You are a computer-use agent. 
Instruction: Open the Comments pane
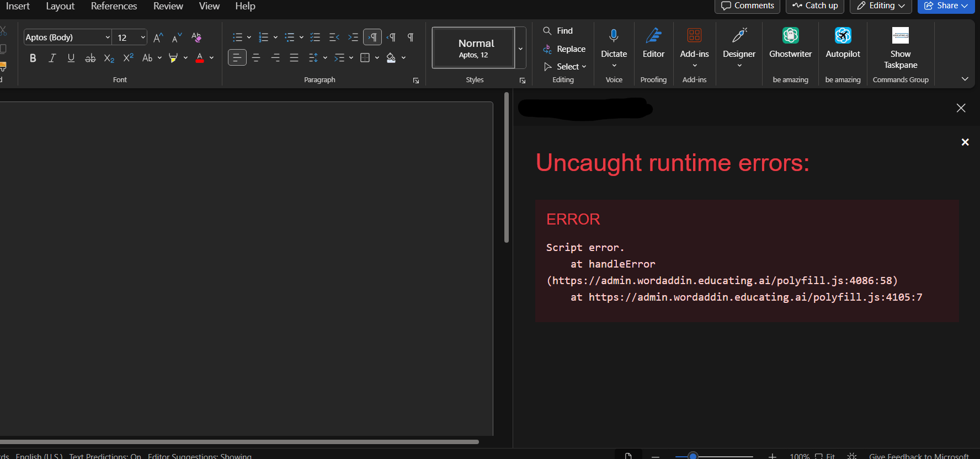(747, 6)
